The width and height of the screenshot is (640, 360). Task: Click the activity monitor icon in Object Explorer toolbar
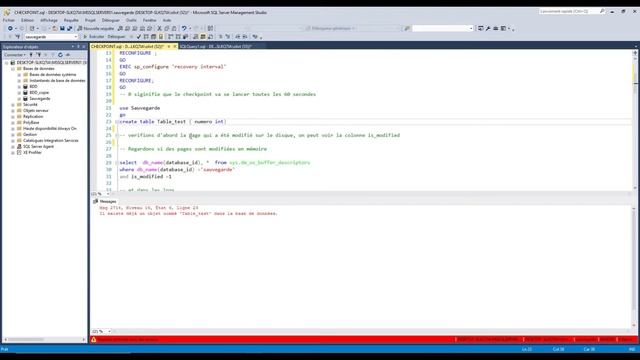[68, 55]
